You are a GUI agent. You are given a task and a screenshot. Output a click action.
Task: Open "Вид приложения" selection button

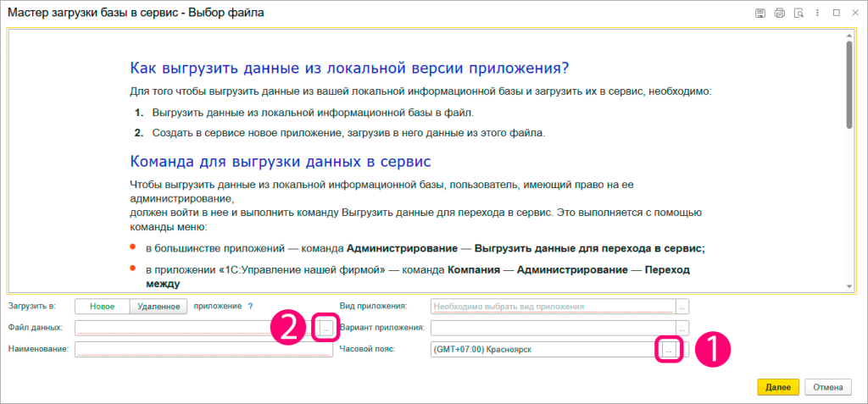pos(682,306)
